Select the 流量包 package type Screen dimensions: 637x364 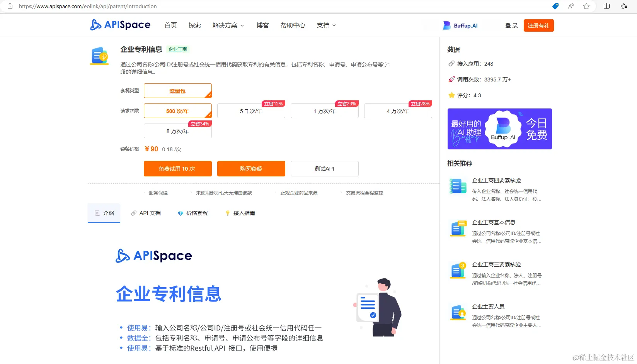(x=177, y=91)
